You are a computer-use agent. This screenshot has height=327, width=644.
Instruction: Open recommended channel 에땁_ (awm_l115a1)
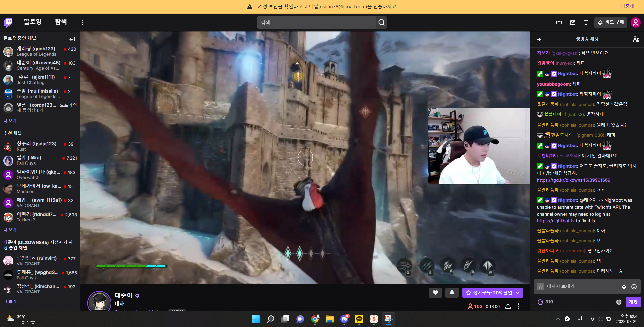(40, 203)
